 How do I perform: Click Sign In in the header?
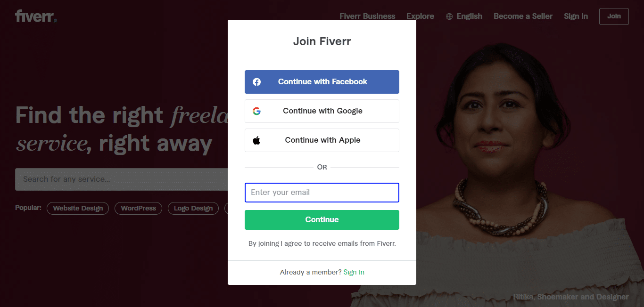point(576,16)
